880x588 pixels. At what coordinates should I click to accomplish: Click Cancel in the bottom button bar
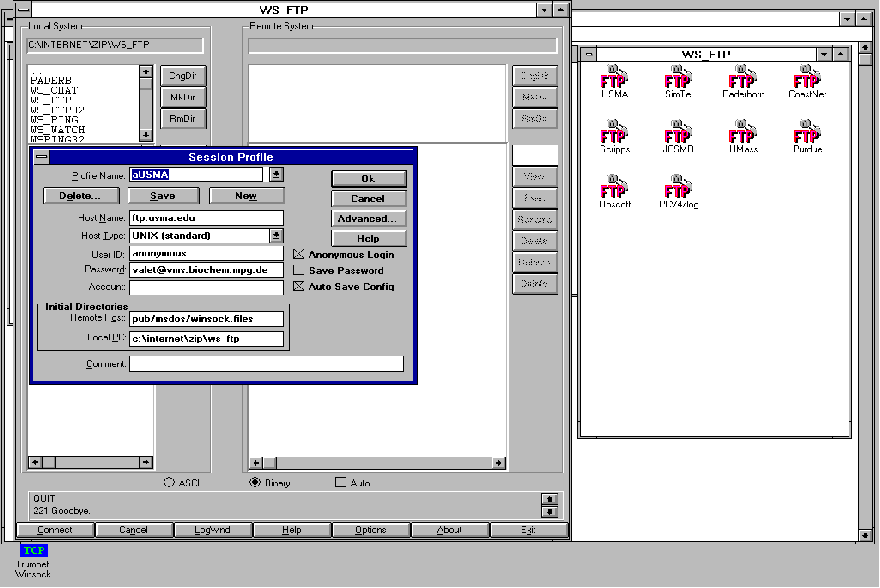134,530
